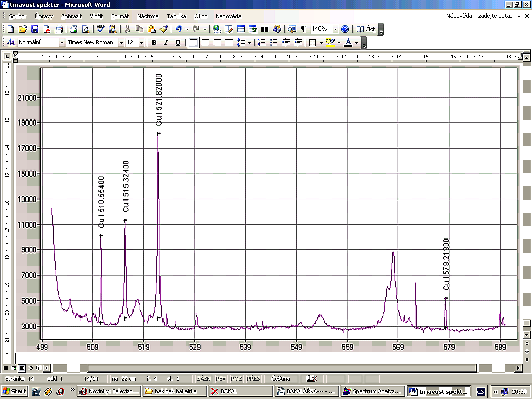Show the Drawing toolbar
The height and width of the screenshot is (399, 532).
(x=277, y=29)
